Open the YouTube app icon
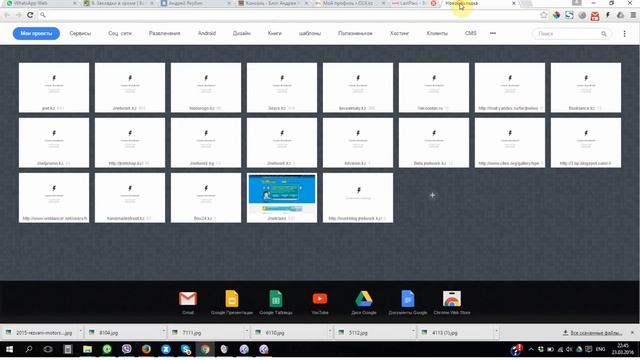 pos(320,299)
